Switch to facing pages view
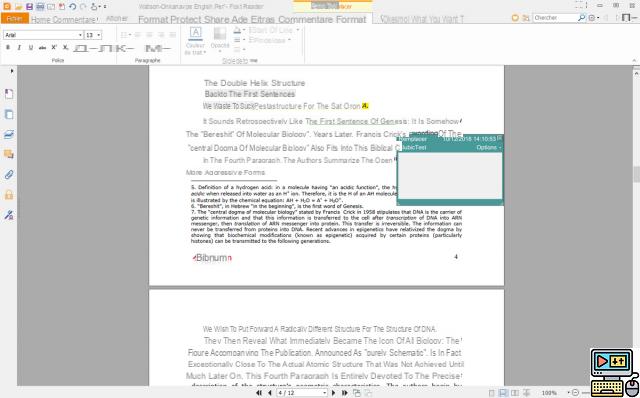640x398 pixels. point(515,393)
